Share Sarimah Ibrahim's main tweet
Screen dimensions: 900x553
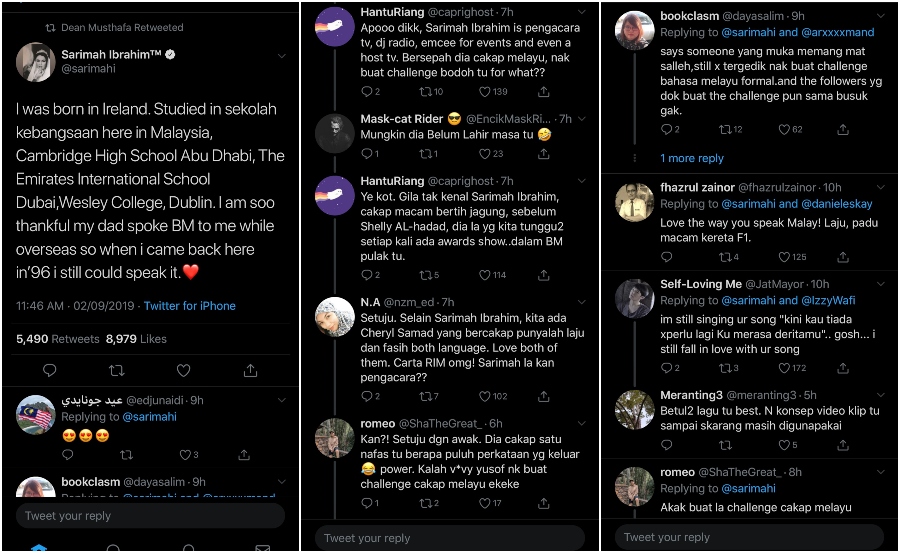[250, 371]
